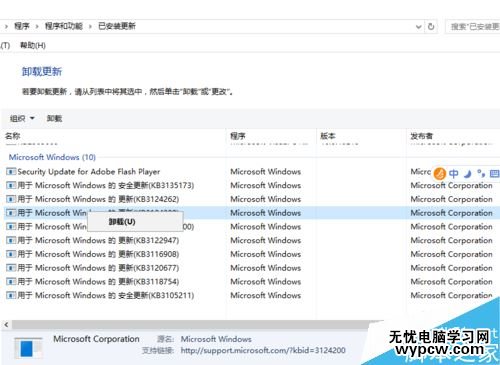Click the update icon beside KB3105211
The height and width of the screenshot is (365, 500).
11,295
